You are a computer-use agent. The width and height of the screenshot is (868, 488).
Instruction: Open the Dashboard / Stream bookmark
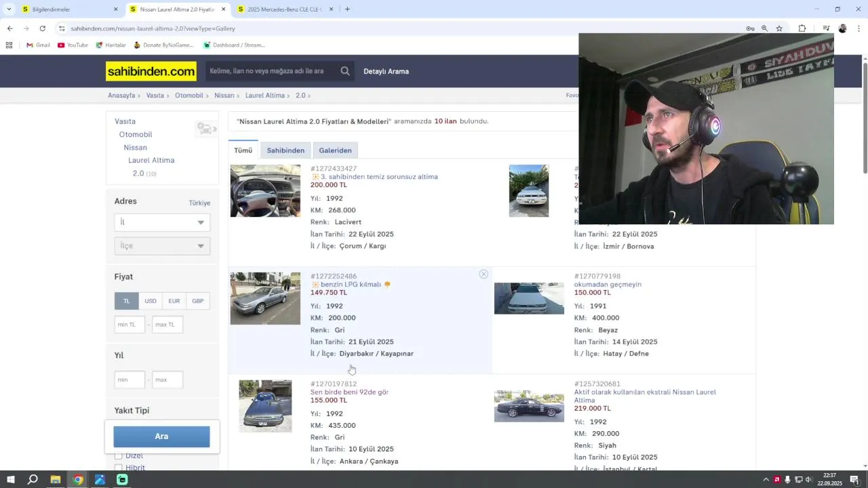coord(234,45)
